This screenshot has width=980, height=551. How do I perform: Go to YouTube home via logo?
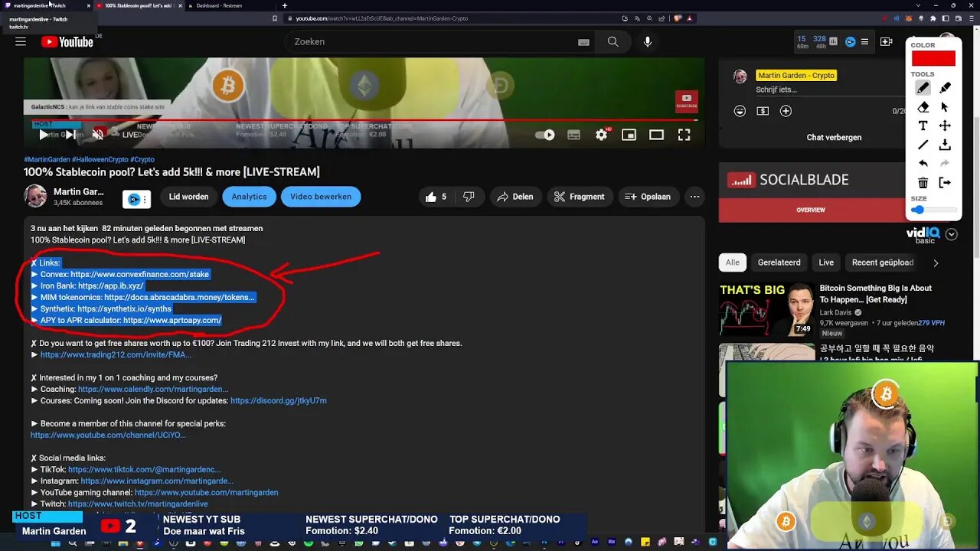click(67, 42)
